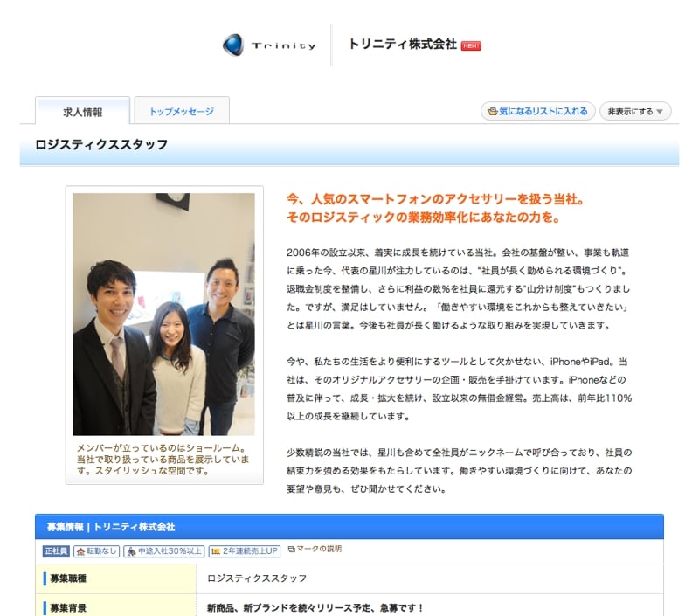699x616 pixels.
Task: Open the トップメッセージ tab
Action: point(181,112)
